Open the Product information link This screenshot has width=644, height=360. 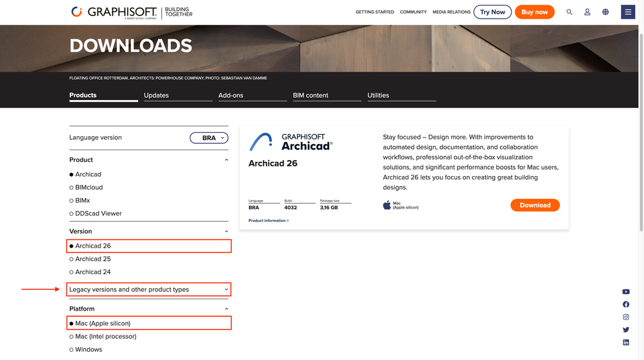268,221
